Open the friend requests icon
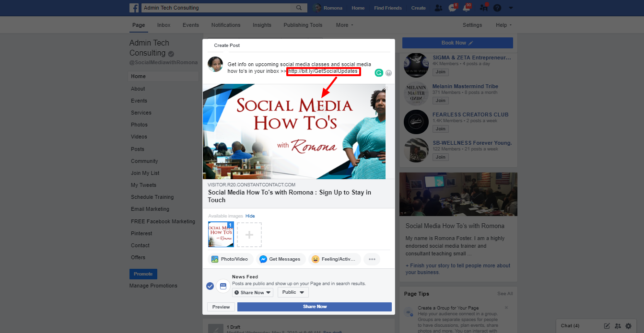The image size is (644, 333). point(438,8)
